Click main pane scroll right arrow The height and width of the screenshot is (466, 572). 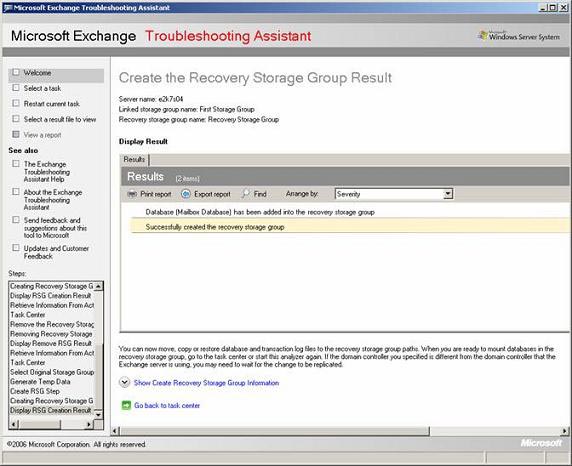click(565, 431)
